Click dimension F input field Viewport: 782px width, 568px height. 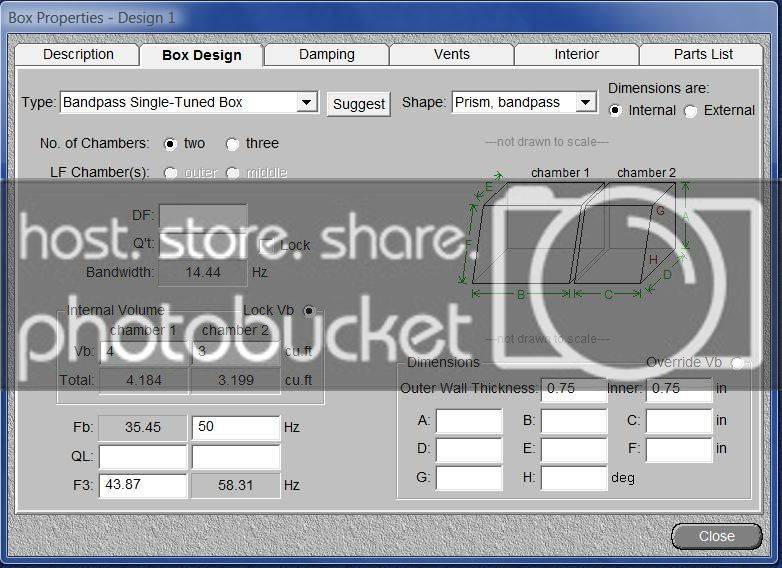point(679,449)
